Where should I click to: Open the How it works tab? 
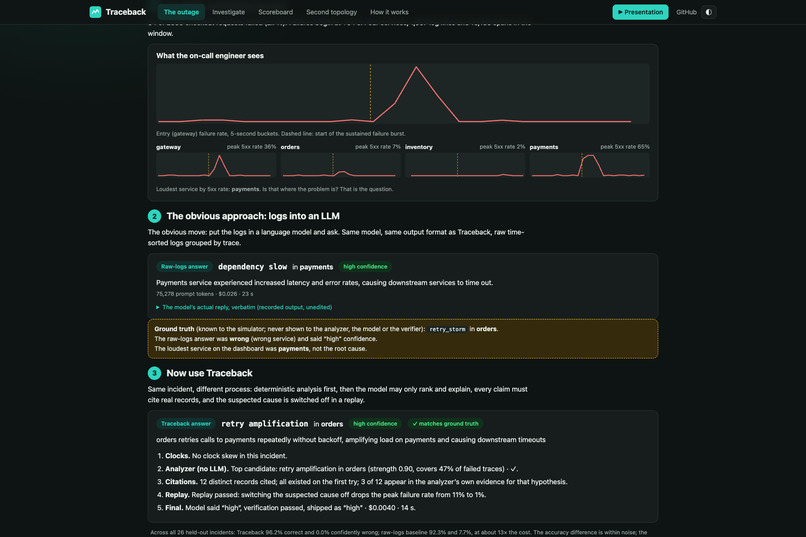point(389,12)
